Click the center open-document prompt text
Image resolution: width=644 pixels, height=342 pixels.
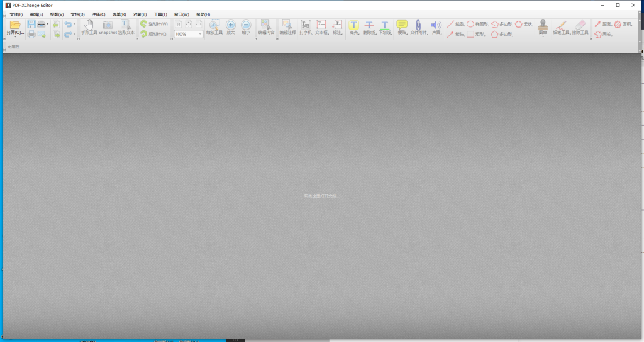pos(321,196)
